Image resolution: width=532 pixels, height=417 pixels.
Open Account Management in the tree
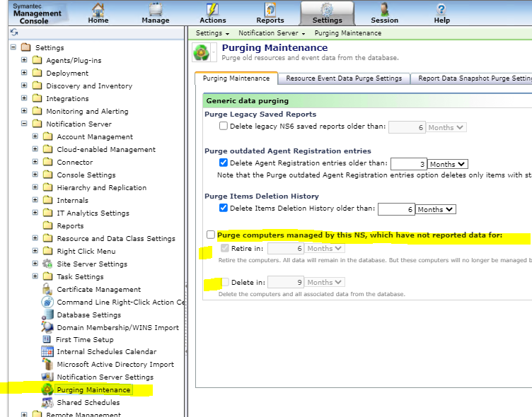tap(95, 136)
